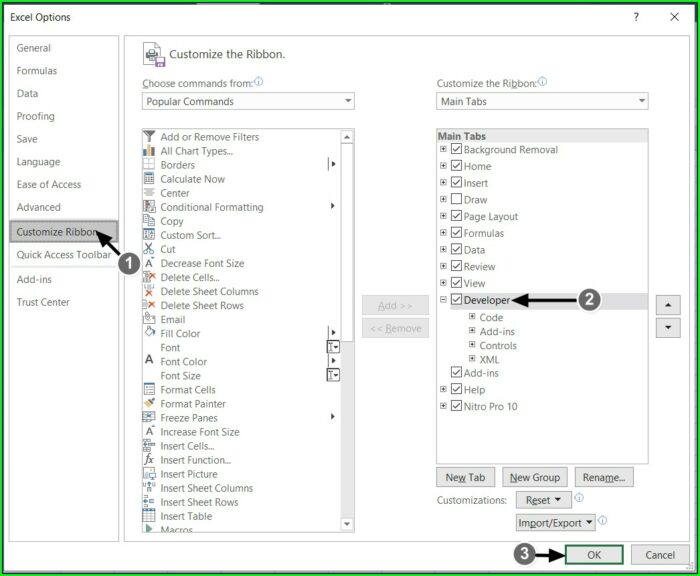The image size is (700, 576).
Task: Uncheck the Review tab checkbox
Action: pyautogui.click(x=456, y=266)
